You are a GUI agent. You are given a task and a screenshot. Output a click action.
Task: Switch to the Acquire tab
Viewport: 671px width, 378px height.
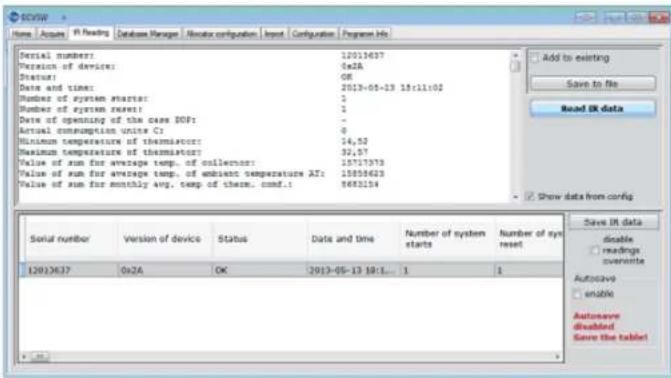pyautogui.click(x=52, y=34)
